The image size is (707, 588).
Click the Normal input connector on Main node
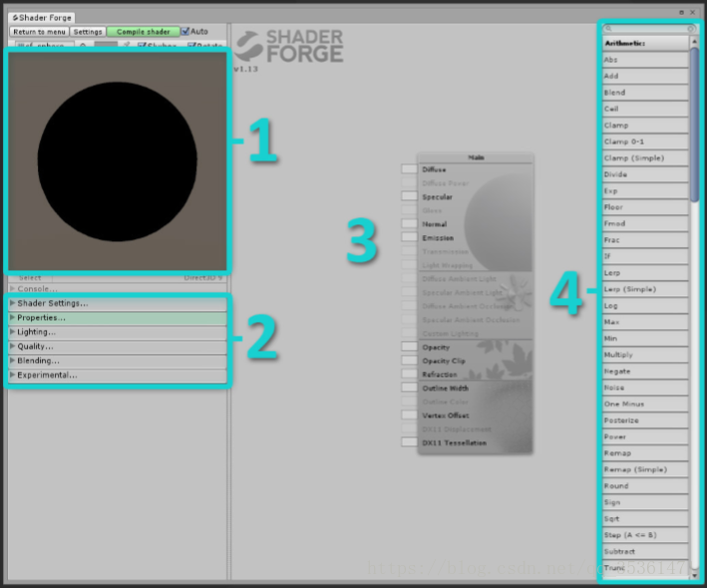[x=409, y=223]
